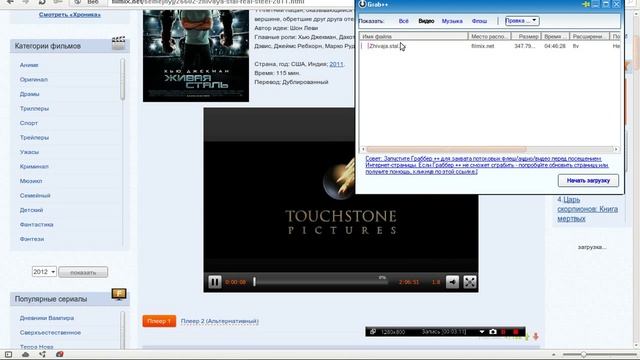Click the filmix.net location cell
Screen dimensions: 640x360
482,46
